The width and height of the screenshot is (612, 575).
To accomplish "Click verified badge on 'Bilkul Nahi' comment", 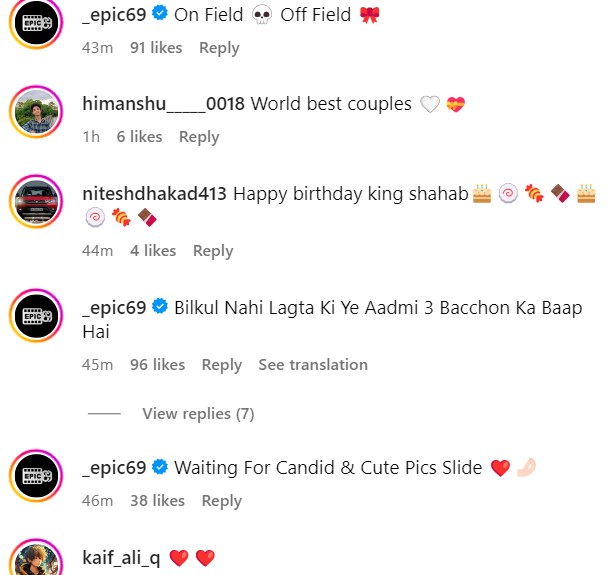I will (160, 306).
